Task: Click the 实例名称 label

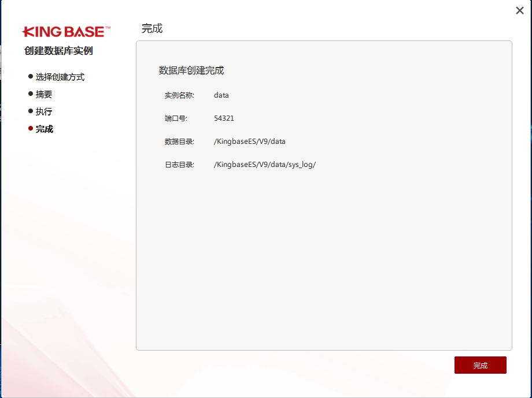Action: [x=178, y=95]
